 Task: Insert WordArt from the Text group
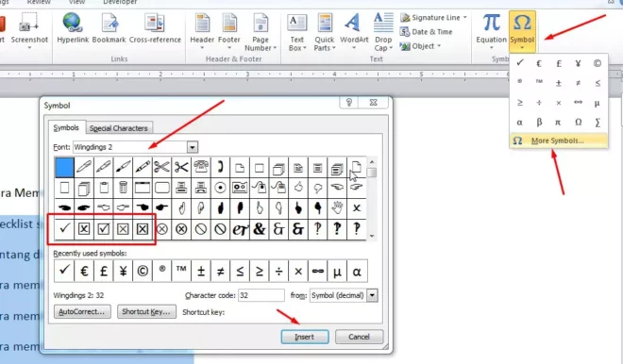coord(354,32)
